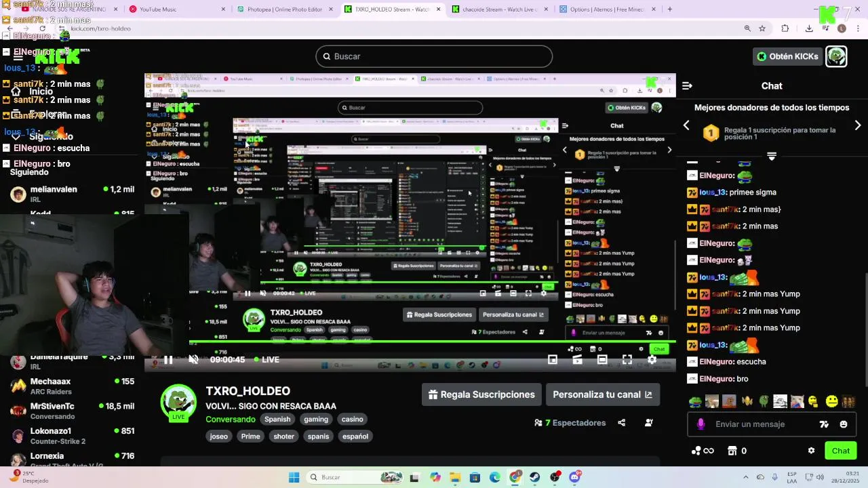
Task: Jump to LIVE position indicator
Action: (x=266, y=360)
